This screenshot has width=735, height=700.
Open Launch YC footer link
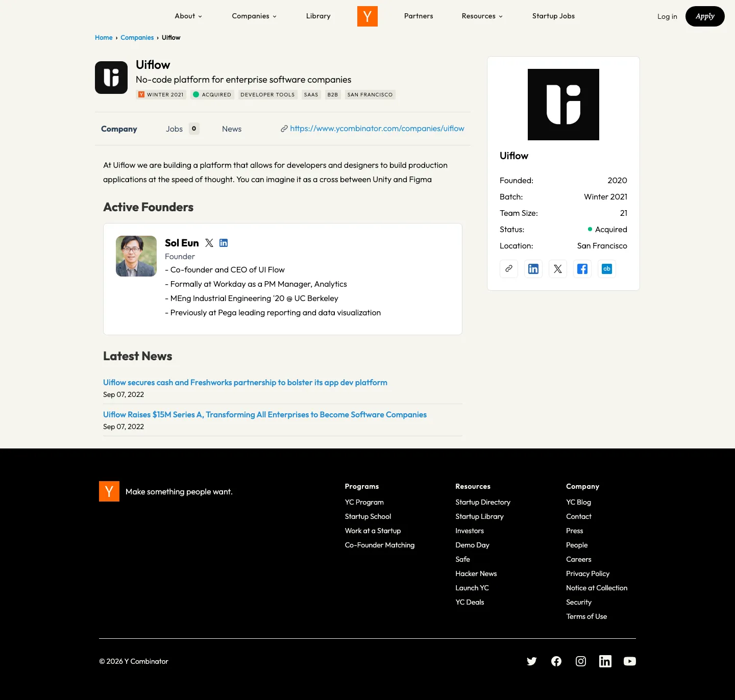(x=472, y=588)
